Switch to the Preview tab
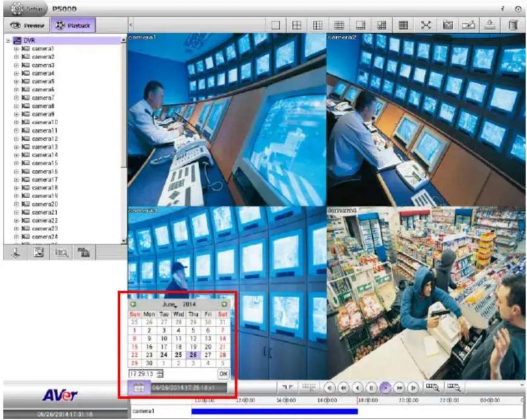Screen dimensions: 527x420 pos(28,25)
